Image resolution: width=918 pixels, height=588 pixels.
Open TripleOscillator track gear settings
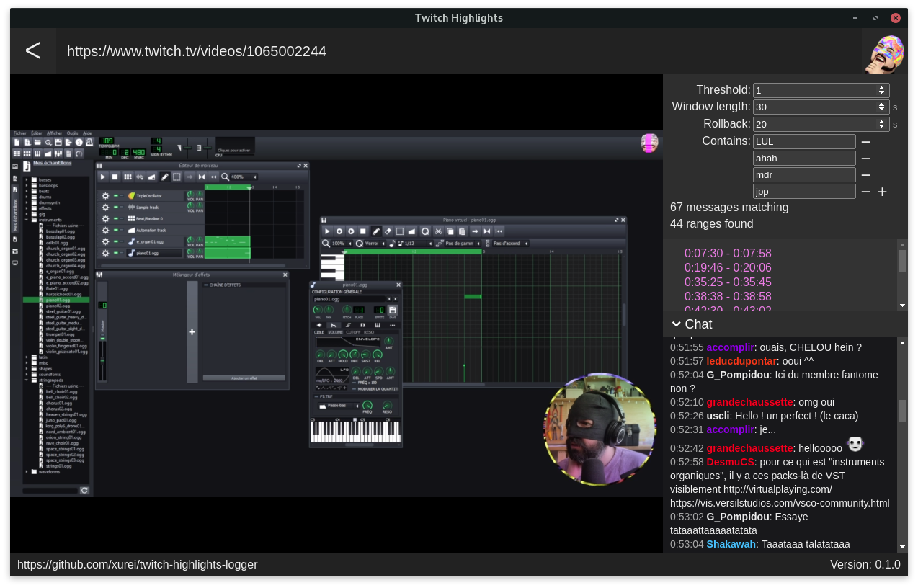[x=105, y=196]
